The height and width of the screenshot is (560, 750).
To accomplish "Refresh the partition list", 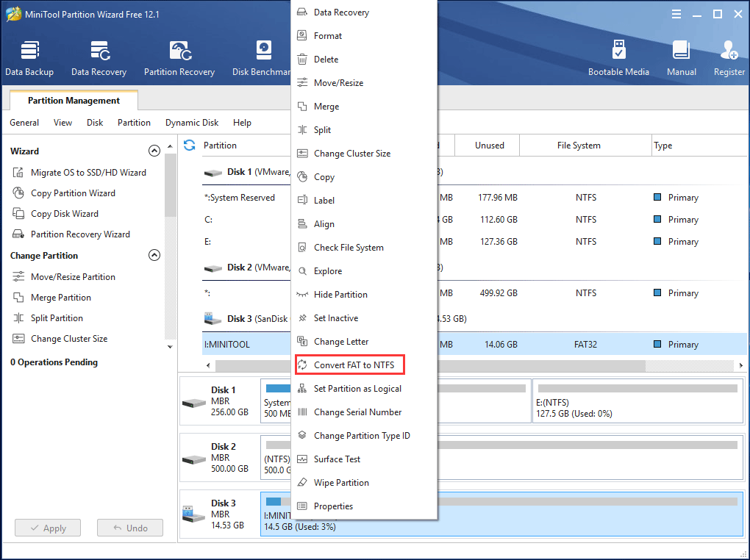I will tap(190, 145).
